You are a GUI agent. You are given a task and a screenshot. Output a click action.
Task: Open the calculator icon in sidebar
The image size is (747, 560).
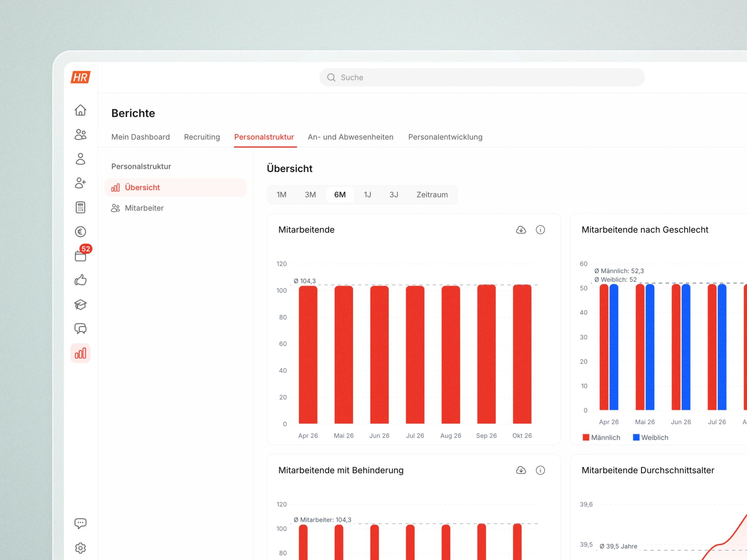(x=80, y=207)
